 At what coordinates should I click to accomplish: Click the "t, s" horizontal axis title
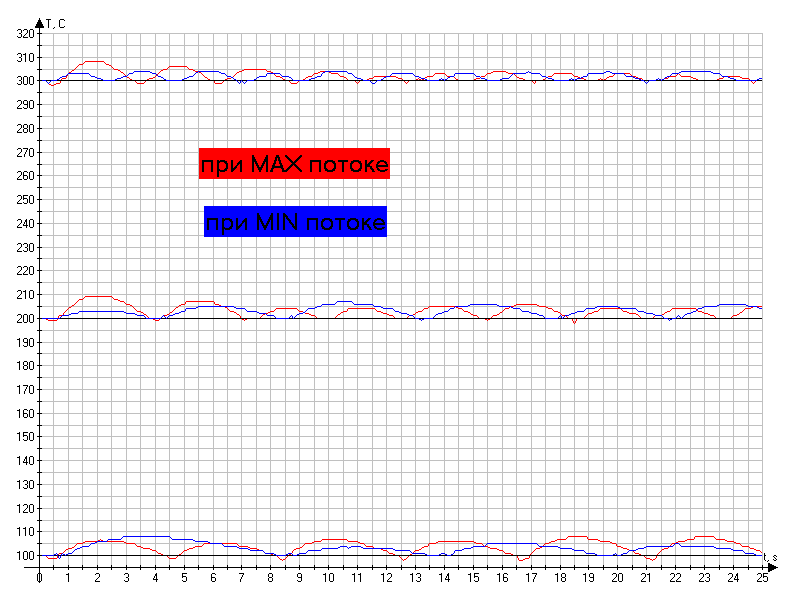770,556
